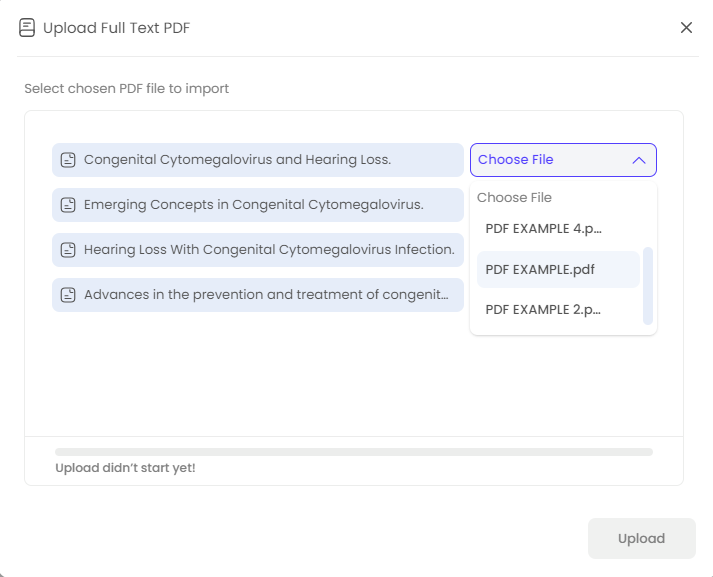713x577 pixels.
Task: Close the Upload Full Text PDF dialog
Action: click(x=686, y=28)
